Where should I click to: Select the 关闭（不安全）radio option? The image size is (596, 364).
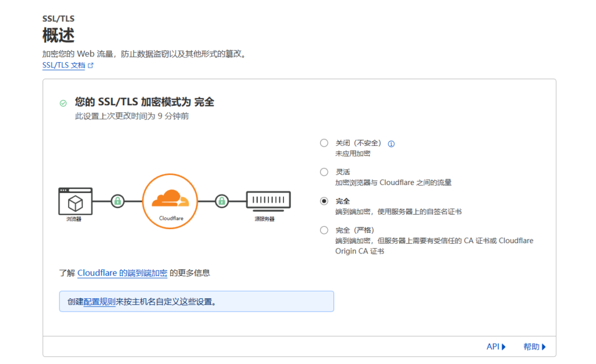pyautogui.click(x=324, y=143)
